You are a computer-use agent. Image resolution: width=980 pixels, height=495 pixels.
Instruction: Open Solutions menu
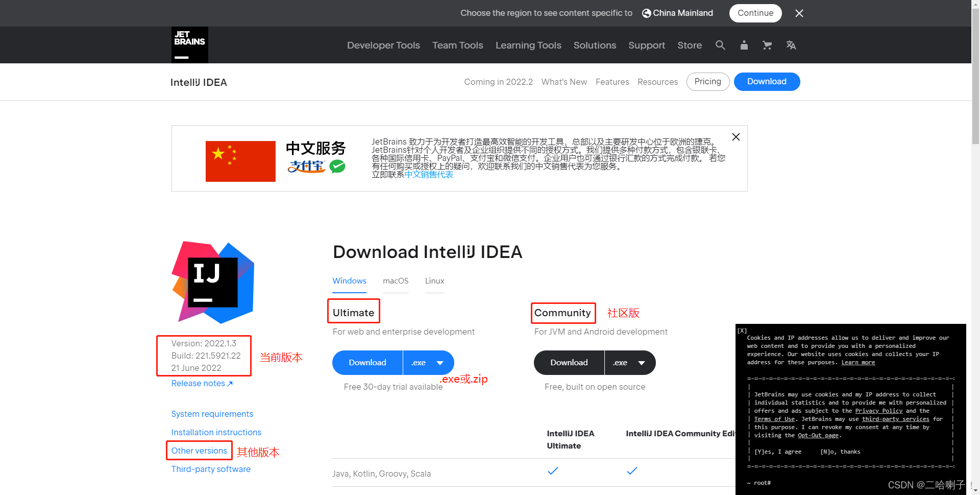pos(595,45)
